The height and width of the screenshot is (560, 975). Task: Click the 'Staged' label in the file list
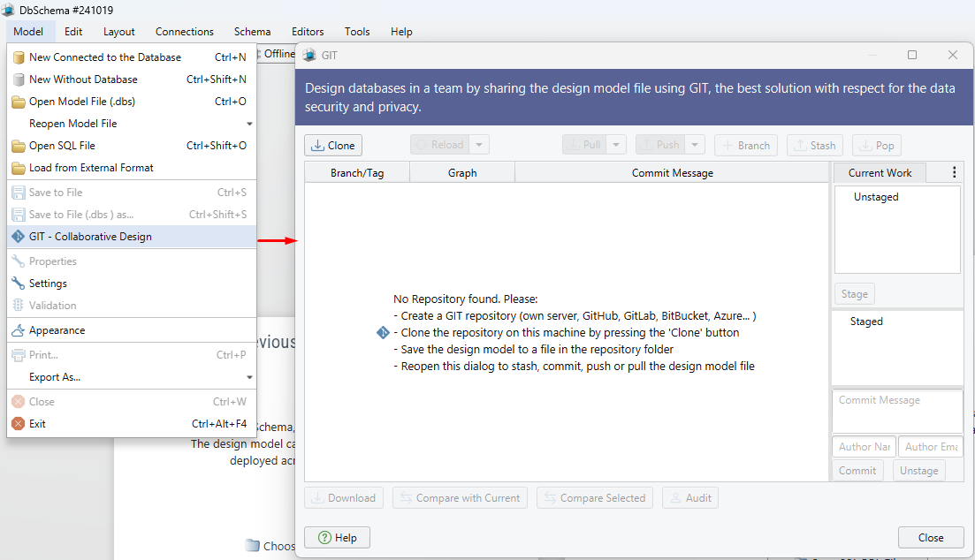(866, 322)
